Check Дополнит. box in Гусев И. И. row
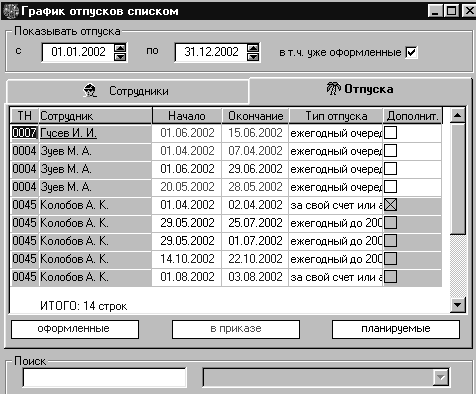This screenshot has height=394, width=476. tap(391, 133)
